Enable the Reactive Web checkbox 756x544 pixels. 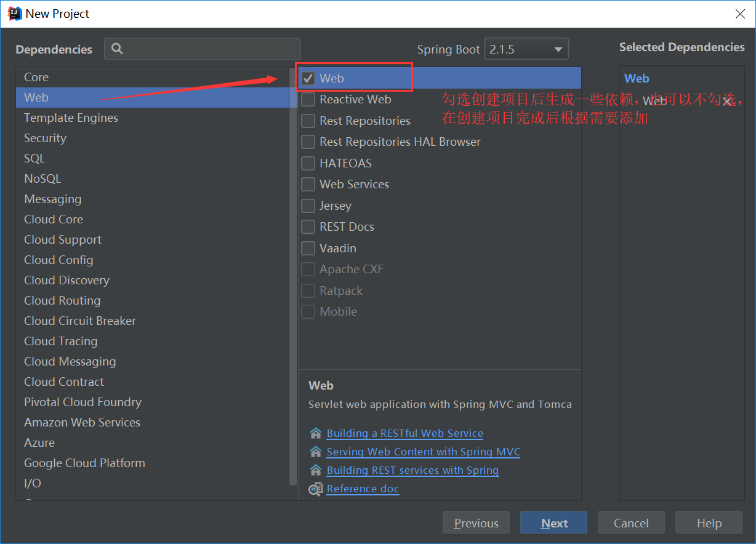[308, 99]
